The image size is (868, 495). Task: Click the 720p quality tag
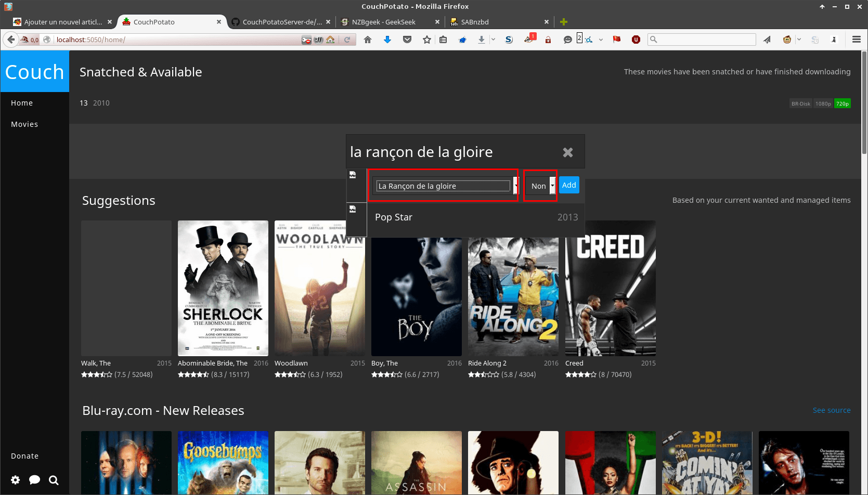pyautogui.click(x=843, y=103)
